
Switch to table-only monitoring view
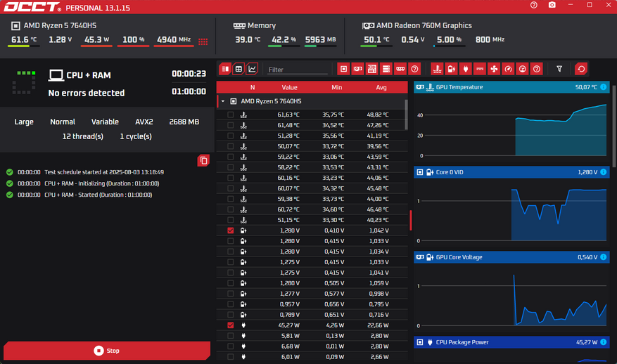point(238,69)
